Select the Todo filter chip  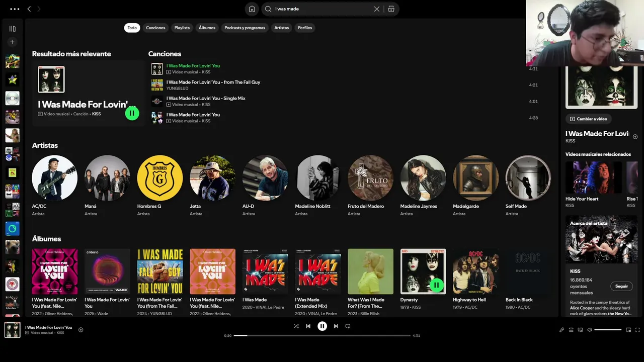pos(132,28)
